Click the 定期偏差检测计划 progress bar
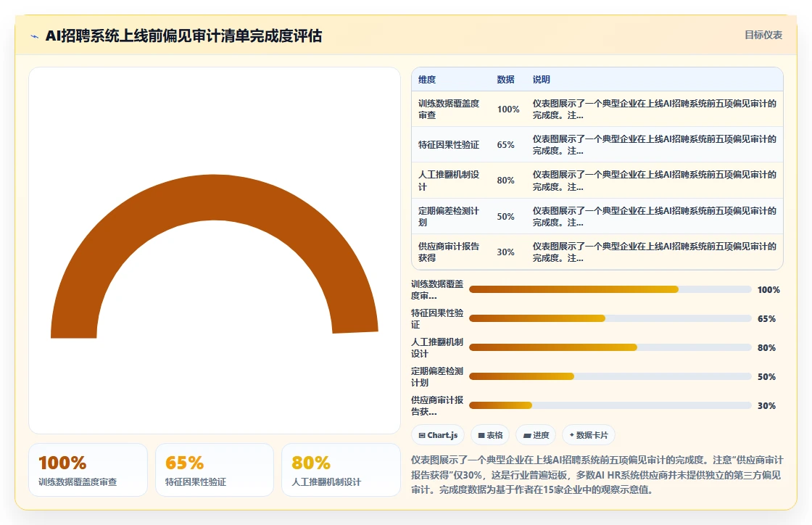This screenshot has width=812, height=525. tap(610, 376)
